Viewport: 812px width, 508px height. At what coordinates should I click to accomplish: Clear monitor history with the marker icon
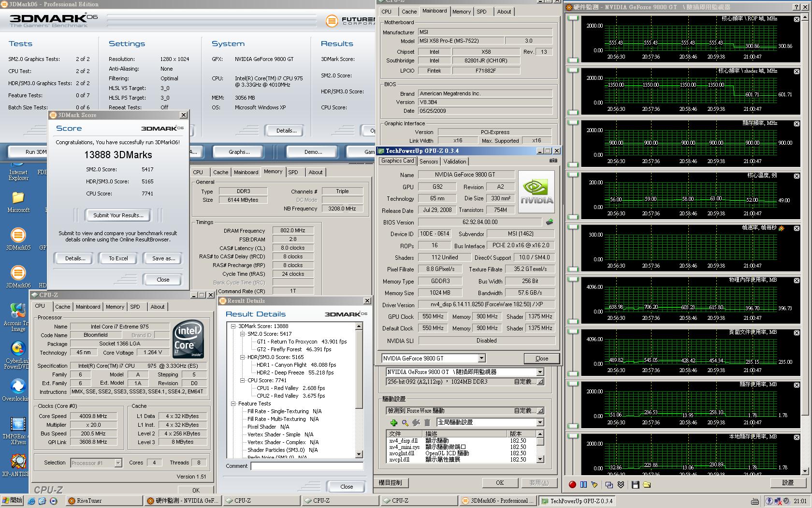click(x=594, y=484)
